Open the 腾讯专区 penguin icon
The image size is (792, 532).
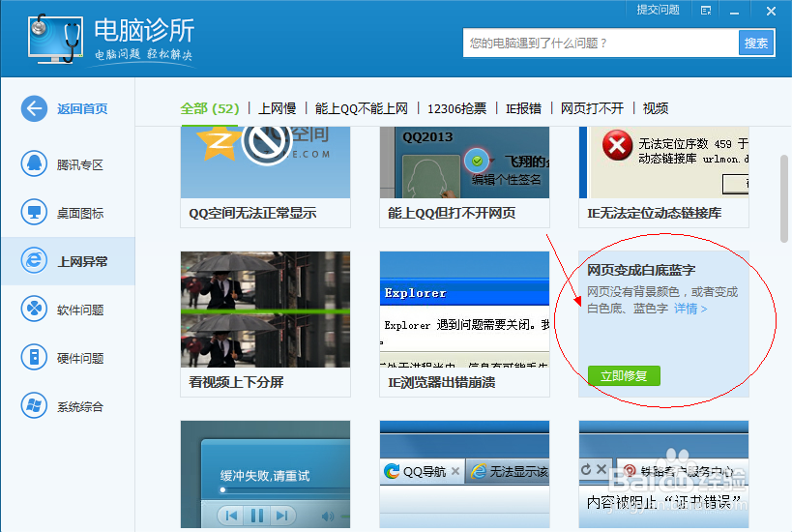34,164
